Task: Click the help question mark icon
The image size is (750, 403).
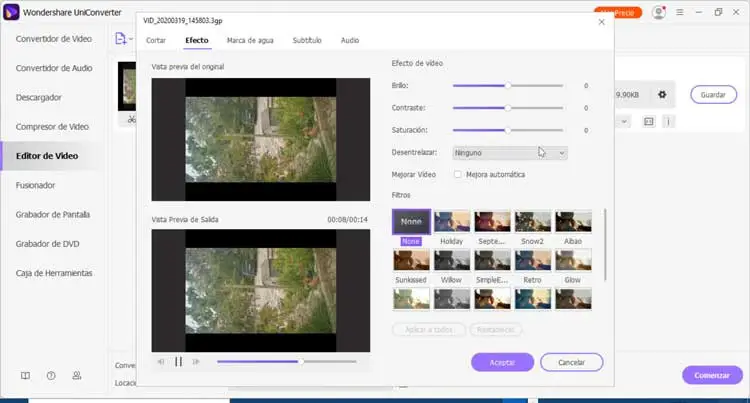Action: point(51,376)
